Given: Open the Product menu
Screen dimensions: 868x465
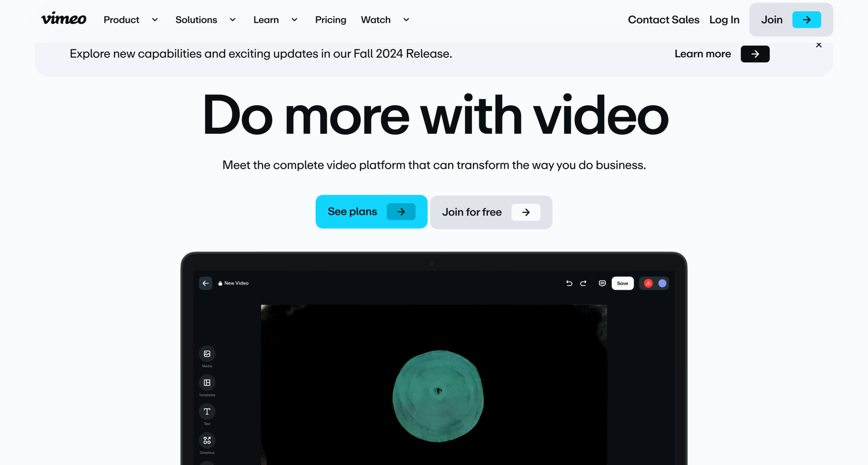Looking at the screenshot, I should [x=122, y=20].
